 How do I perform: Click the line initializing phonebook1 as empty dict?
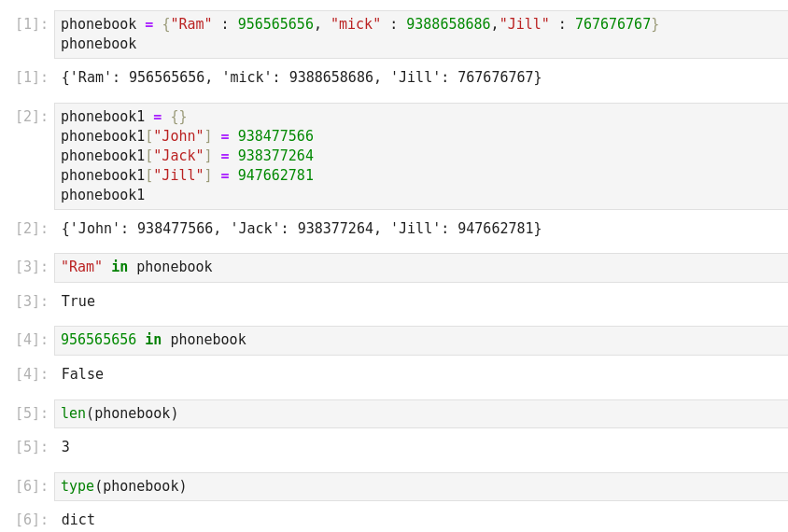(x=123, y=117)
